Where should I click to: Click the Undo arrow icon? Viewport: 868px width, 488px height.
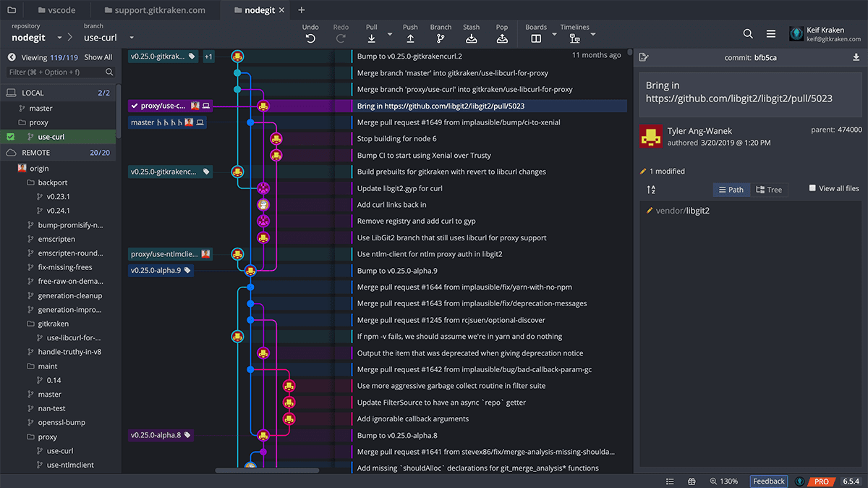(310, 39)
